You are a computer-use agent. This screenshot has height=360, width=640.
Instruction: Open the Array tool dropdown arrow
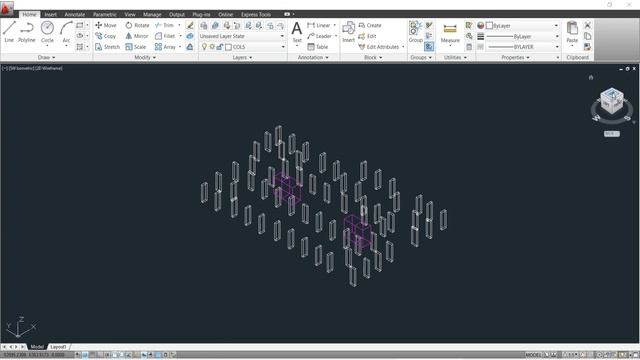tap(180, 47)
